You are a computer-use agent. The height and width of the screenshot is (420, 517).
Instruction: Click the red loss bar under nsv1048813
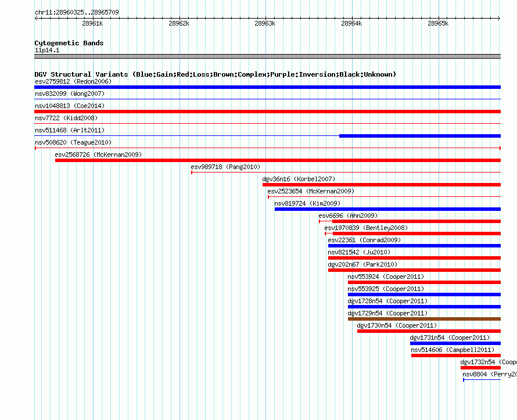pyautogui.click(x=267, y=112)
